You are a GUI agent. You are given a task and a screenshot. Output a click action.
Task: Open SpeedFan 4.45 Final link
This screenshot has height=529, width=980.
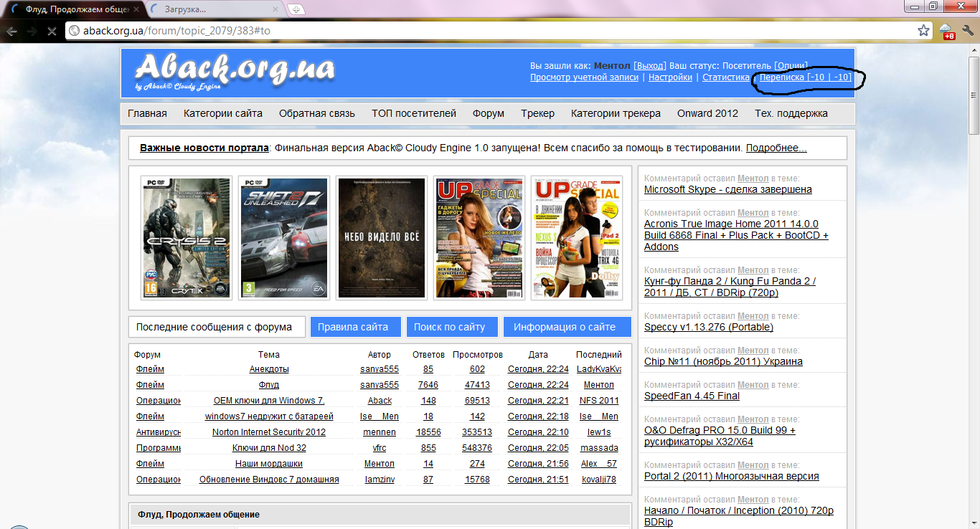pos(692,396)
